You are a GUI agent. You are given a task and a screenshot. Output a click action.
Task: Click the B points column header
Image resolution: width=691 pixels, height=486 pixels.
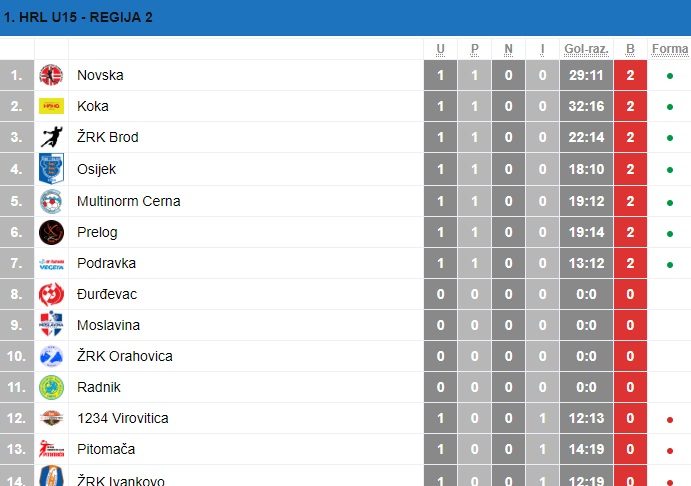pos(630,49)
